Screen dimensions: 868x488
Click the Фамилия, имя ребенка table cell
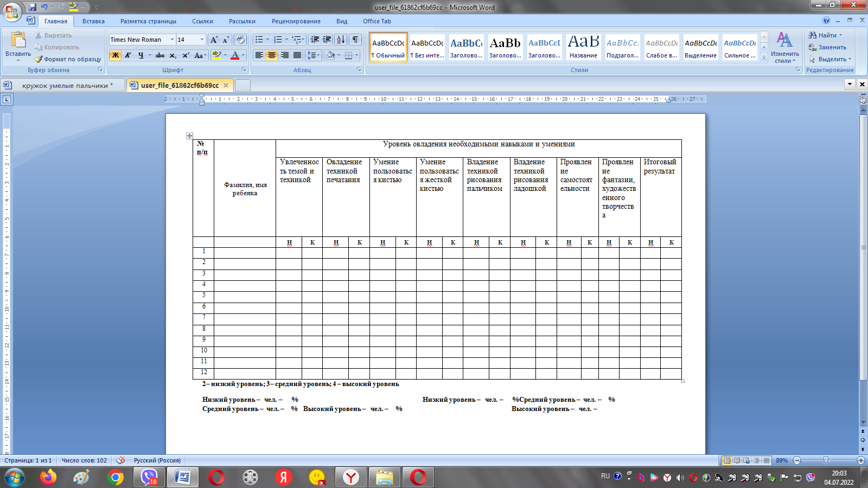(245, 189)
